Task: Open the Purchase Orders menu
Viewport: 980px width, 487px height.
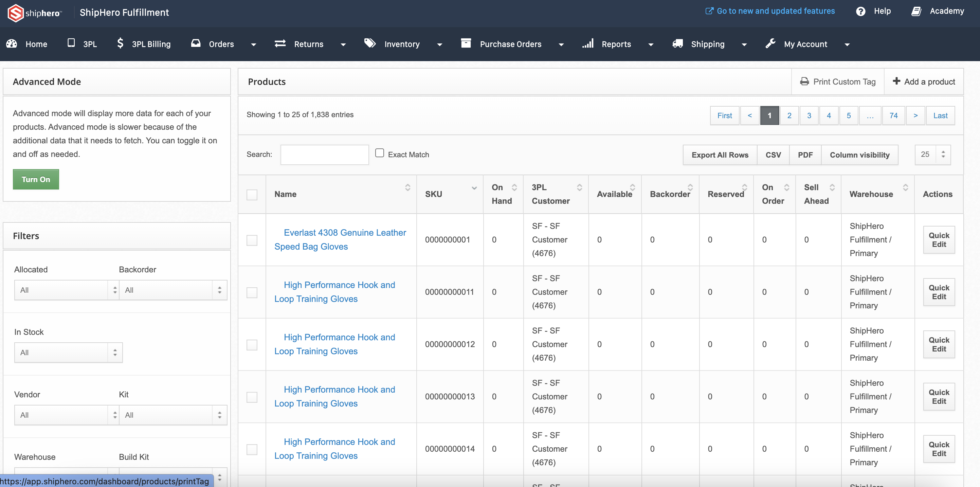Action: click(511, 44)
